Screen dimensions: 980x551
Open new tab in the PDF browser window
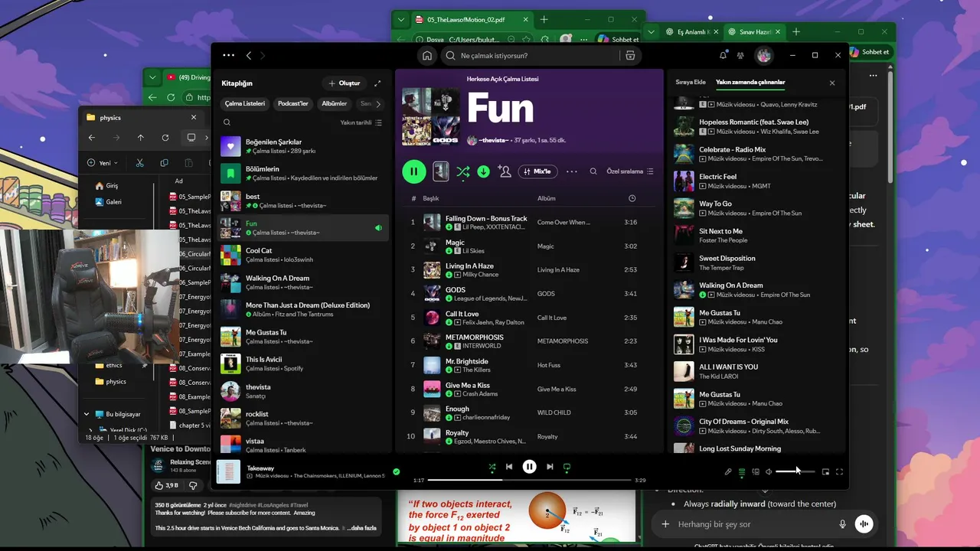pos(544,19)
